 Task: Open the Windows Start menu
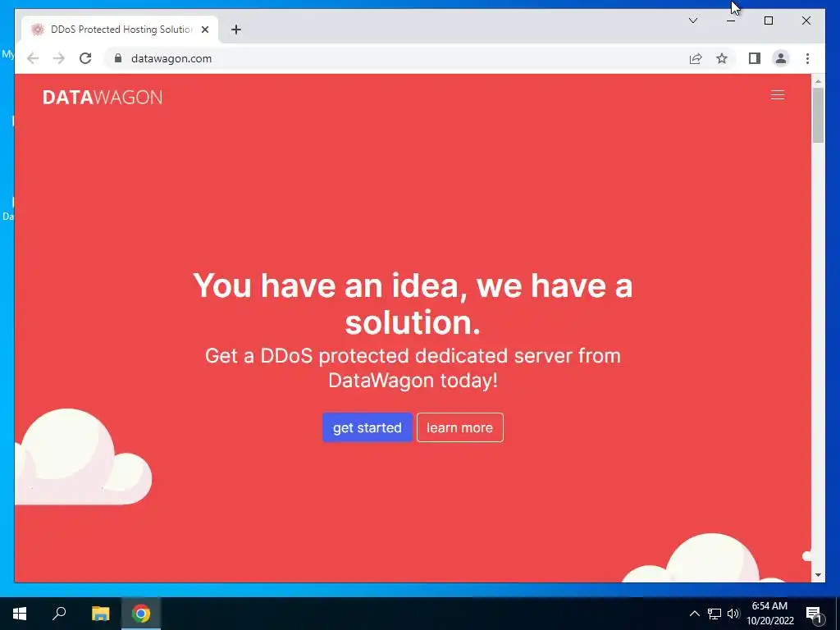(x=20, y=614)
